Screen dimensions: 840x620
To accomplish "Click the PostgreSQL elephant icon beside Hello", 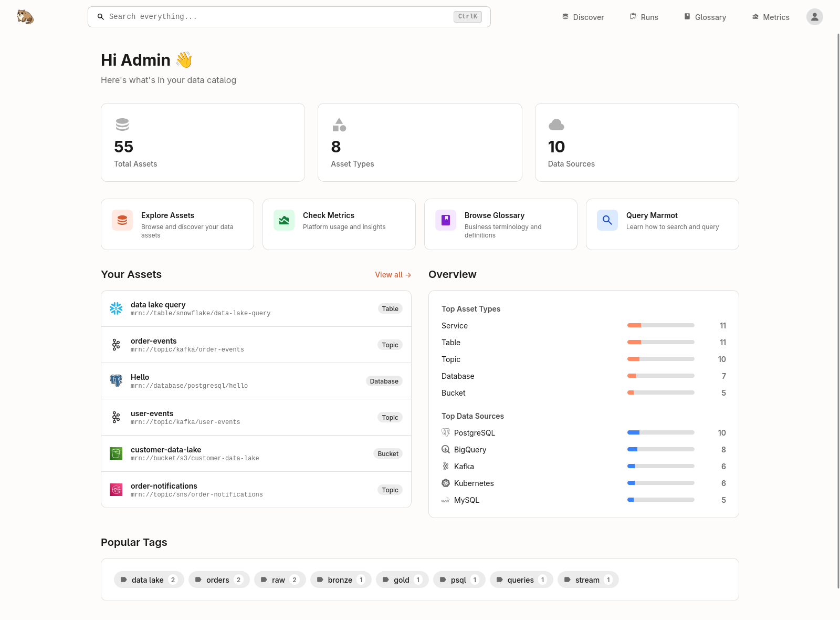I will click(115, 380).
